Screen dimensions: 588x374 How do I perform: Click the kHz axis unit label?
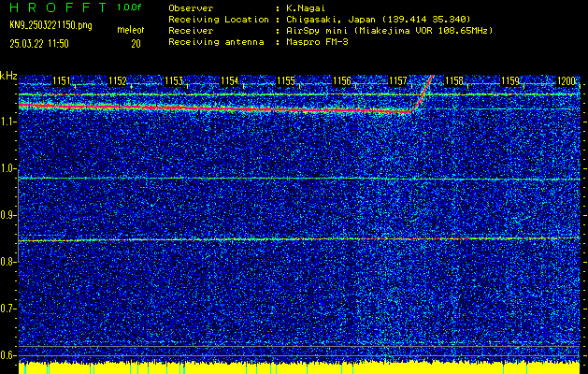[8, 76]
